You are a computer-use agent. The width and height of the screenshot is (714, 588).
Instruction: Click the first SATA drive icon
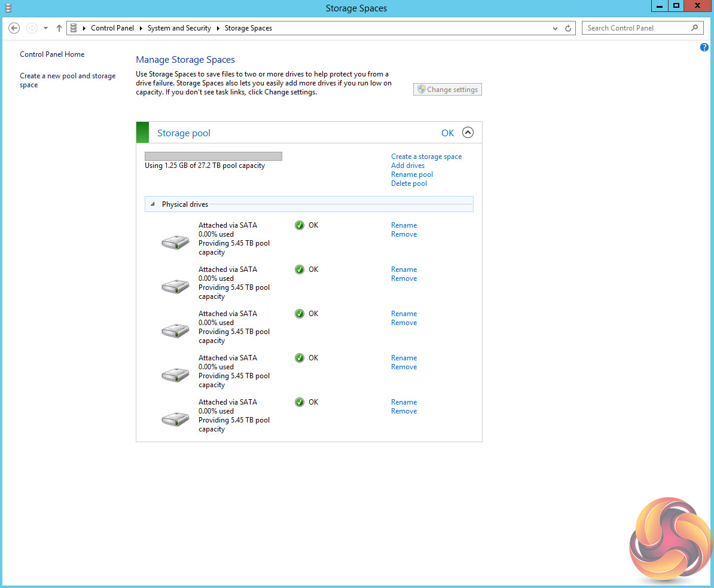coord(175,241)
